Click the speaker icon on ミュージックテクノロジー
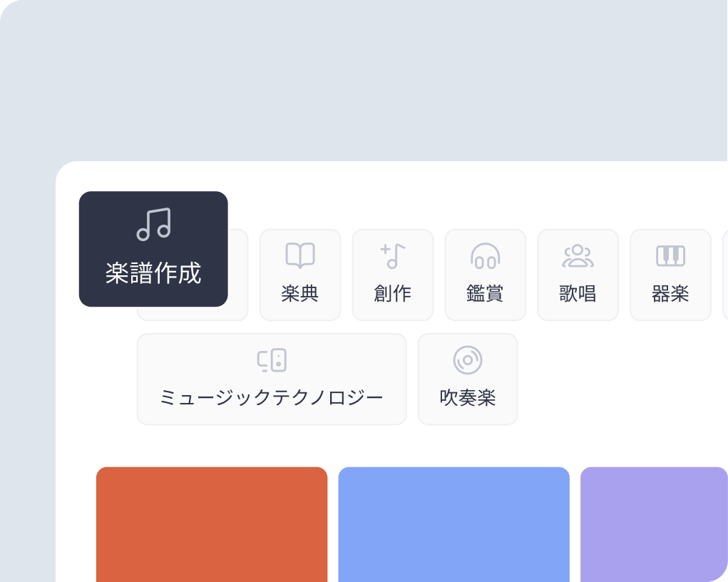The image size is (728, 582). click(272, 359)
